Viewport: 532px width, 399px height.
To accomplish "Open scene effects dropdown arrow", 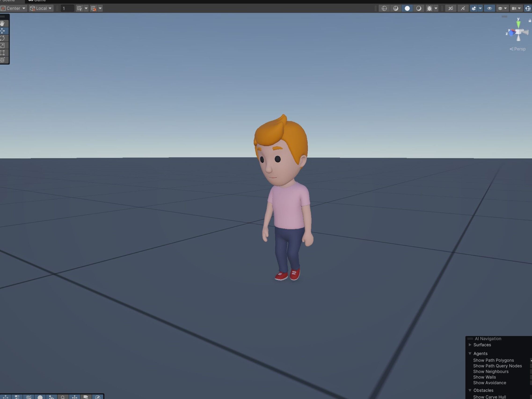I will 480,8.
